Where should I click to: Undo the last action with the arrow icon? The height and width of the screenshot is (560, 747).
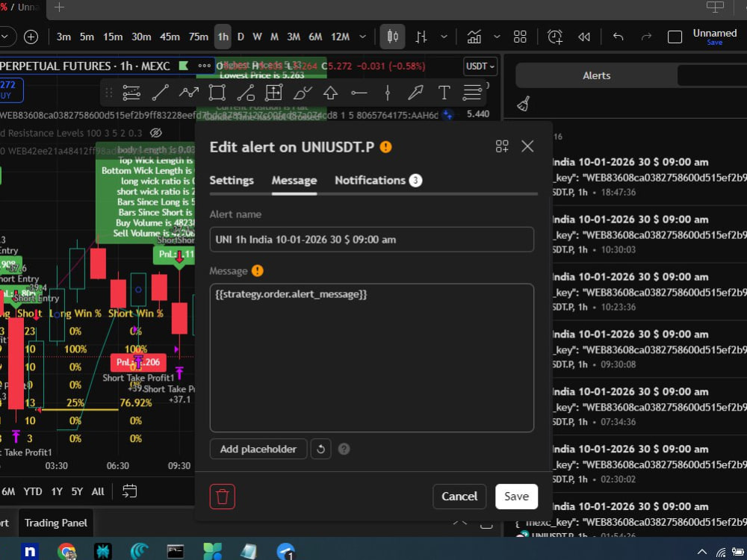pyautogui.click(x=618, y=37)
